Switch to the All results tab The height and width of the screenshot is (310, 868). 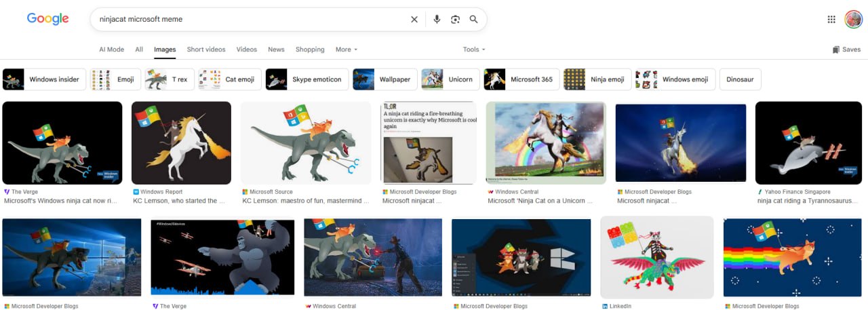coord(139,50)
